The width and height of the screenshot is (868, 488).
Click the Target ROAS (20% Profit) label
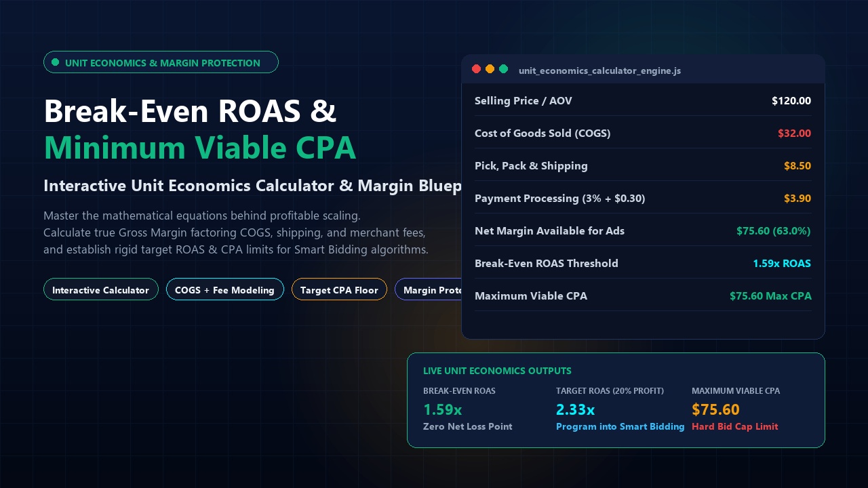coord(610,391)
